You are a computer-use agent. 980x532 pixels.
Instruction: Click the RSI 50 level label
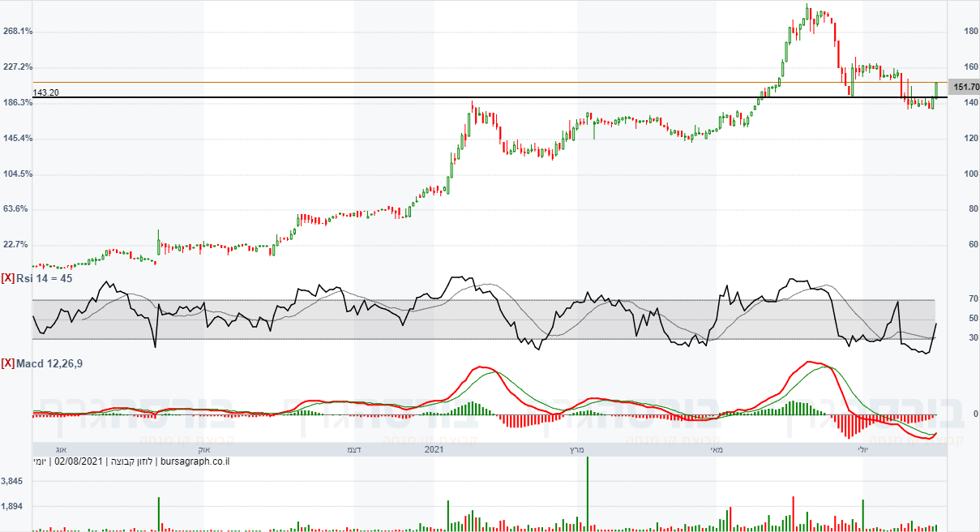pyautogui.click(x=974, y=319)
